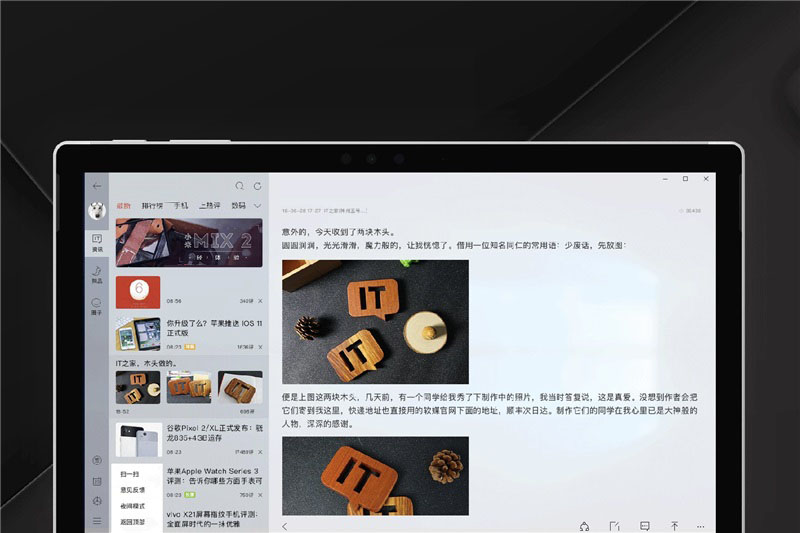Open the 小米 MIX 2 banner

tap(189, 243)
